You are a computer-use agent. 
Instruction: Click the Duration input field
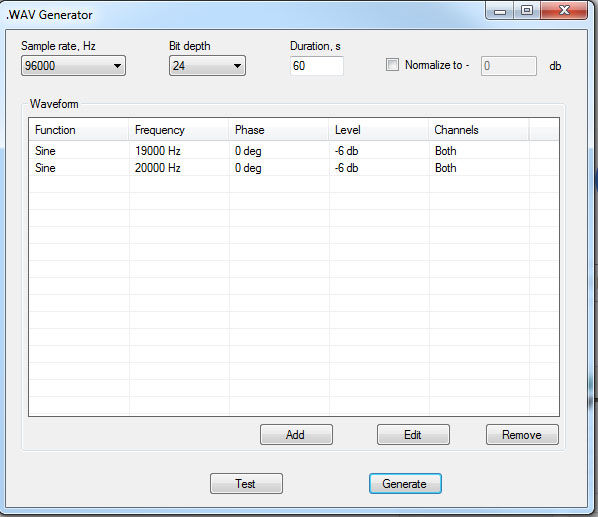click(x=317, y=66)
